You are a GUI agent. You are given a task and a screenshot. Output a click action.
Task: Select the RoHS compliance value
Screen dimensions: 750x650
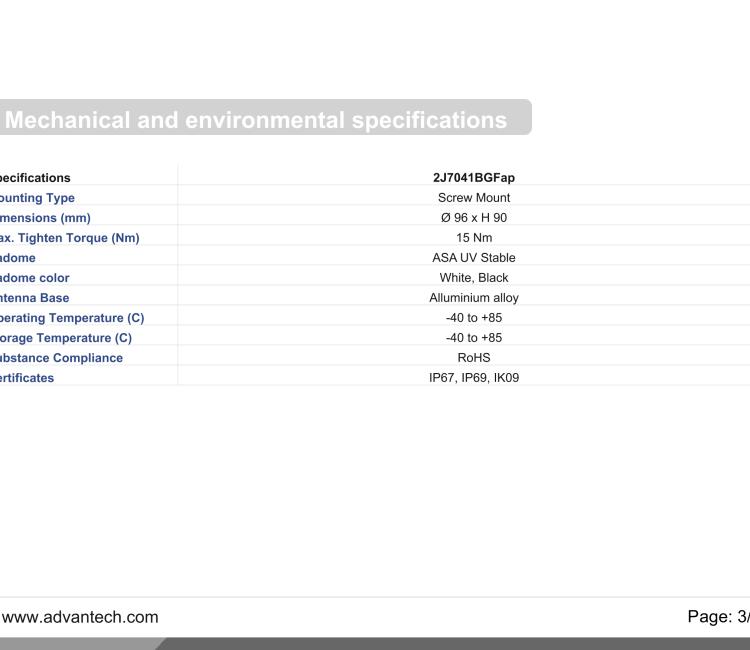click(474, 358)
